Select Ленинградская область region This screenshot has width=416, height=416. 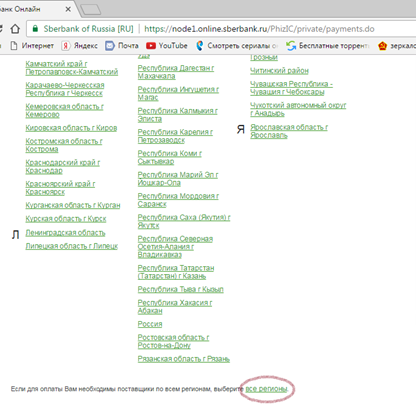coord(65,233)
